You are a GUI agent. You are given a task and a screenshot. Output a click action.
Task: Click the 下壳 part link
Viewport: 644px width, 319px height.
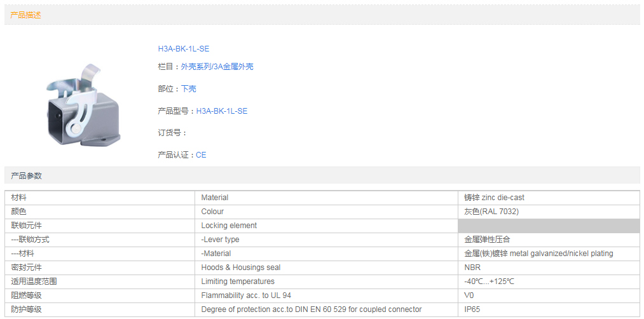pos(188,89)
